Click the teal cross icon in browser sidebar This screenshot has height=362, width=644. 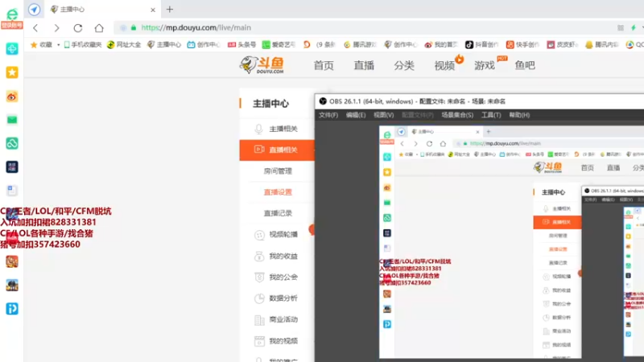click(x=12, y=49)
